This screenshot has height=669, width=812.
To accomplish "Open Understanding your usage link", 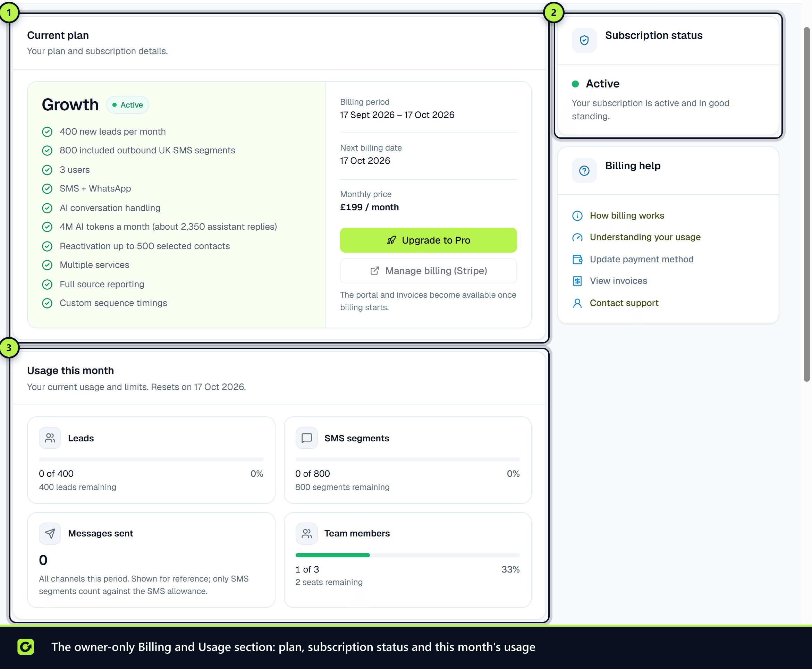I will pos(645,237).
